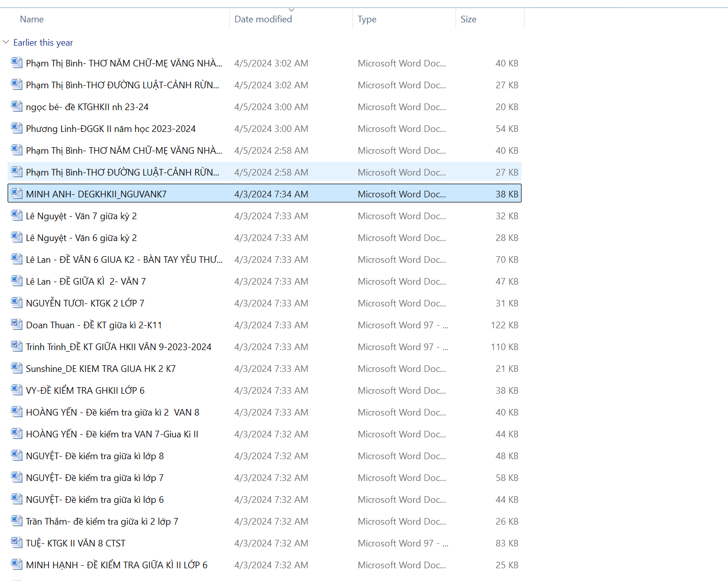The image size is (728, 585).
Task: Click icon of THƠ NĂM CHỮ file modified 2:58 AM
Action: click(x=17, y=150)
